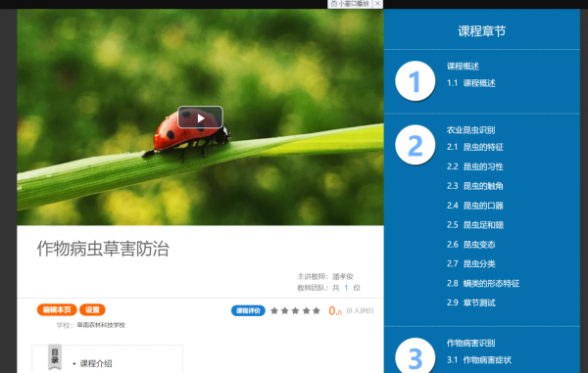
Task: Open section 2.1 昆虫的特征
Action: (475, 147)
